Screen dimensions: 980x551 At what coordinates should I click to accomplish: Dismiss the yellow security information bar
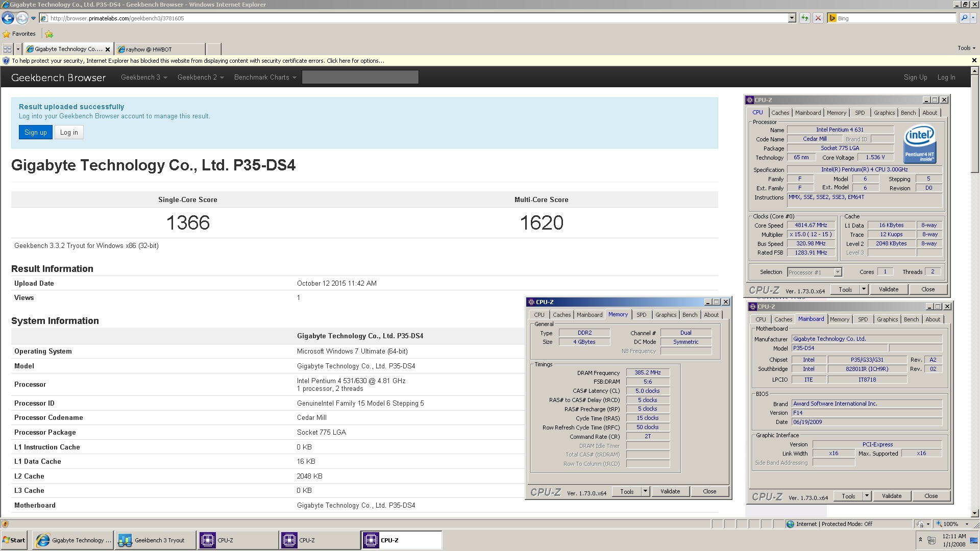pyautogui.click(x=974, y=60)
